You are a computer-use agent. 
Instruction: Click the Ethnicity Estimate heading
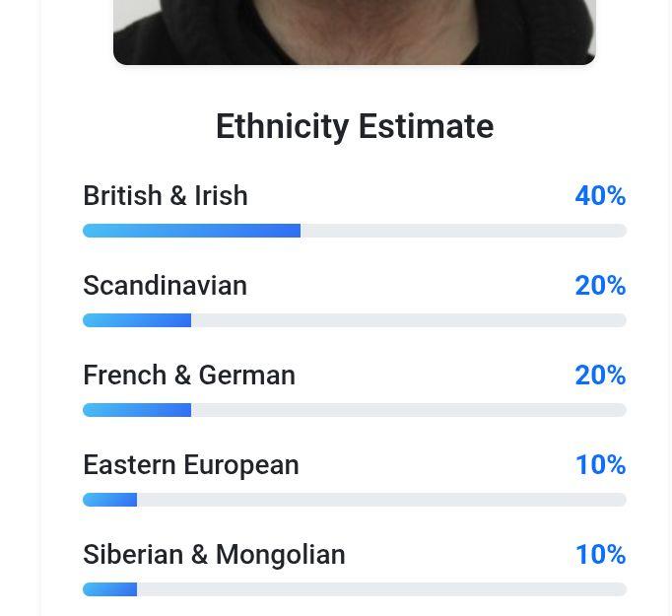point(355,126)
